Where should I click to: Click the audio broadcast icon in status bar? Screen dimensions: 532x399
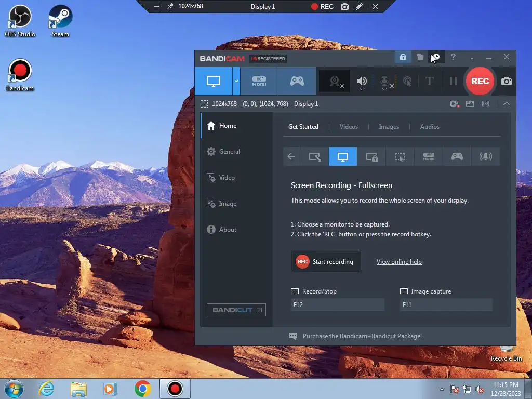pyautogui.click(x=486, y=104)
